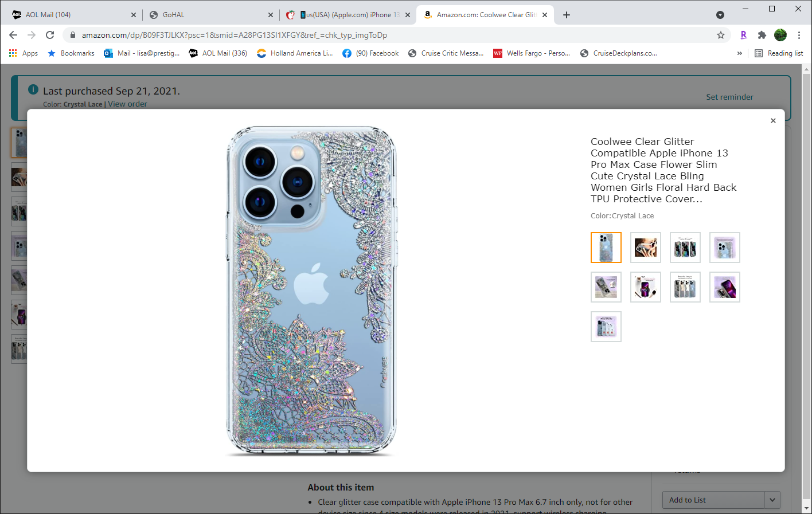This screenshot has width=812, height=514.
Task: Open the Chrome extensions puzzle icon
Action: [762, 35]
